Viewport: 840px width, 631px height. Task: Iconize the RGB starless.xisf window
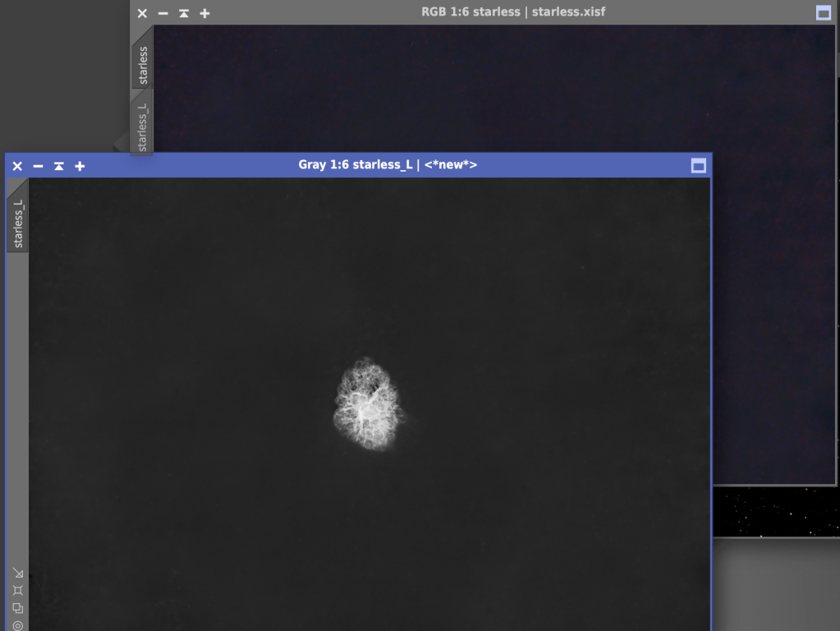163,13
